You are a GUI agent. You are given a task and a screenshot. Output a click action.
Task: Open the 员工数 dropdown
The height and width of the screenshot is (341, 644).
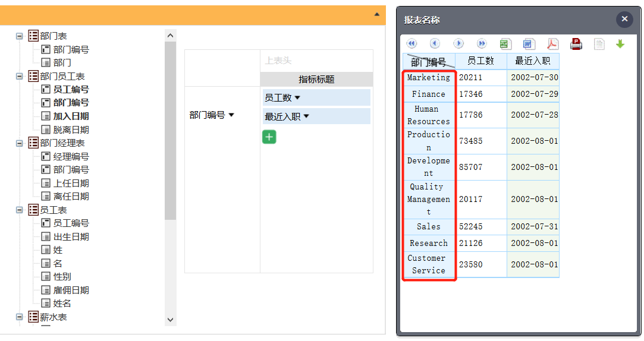(x=297, y=98)
